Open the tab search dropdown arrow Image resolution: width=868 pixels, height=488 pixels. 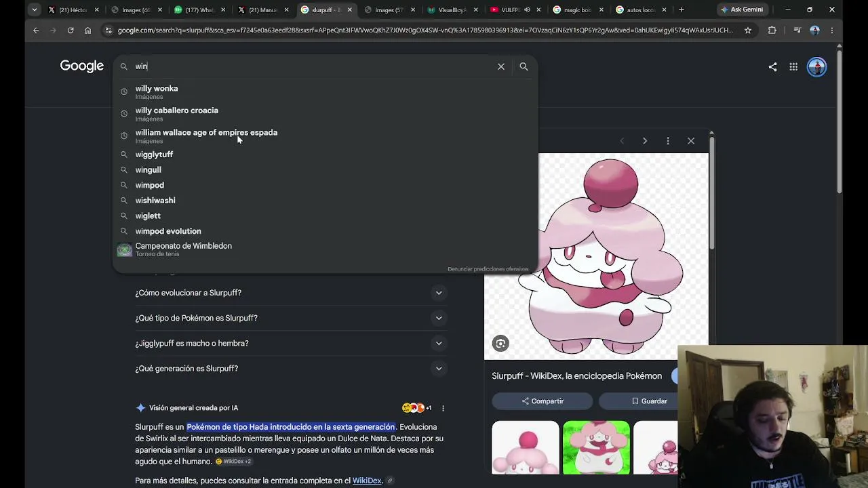pos(34,9)
